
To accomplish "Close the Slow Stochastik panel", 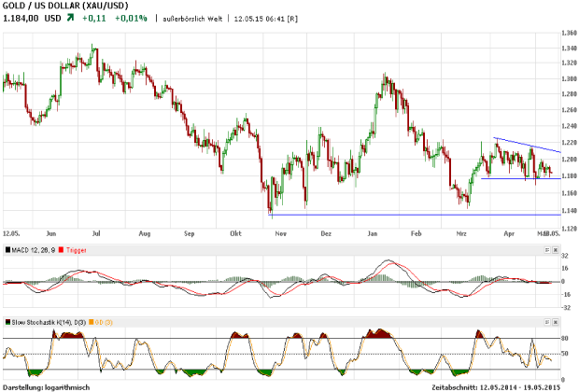I will [x=558, y=322].
